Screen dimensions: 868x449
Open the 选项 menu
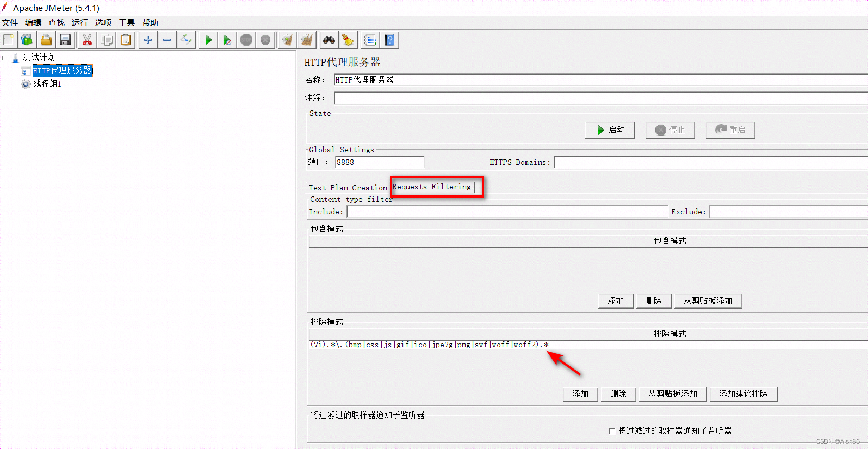coord(103,22)
